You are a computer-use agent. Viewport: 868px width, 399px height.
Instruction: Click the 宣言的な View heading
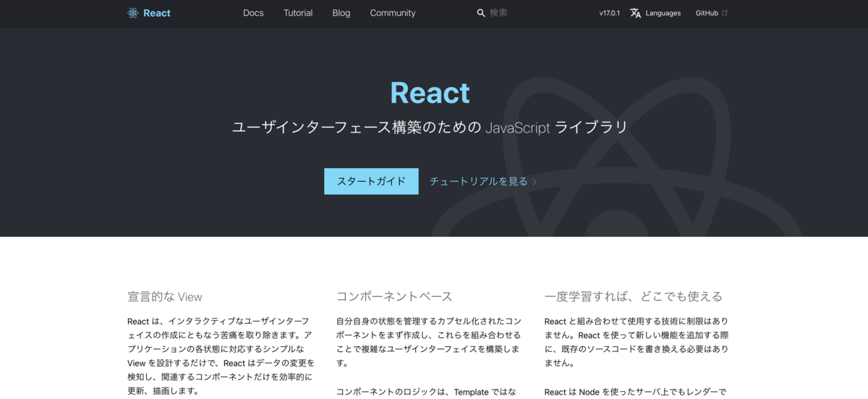pos(165,297)
